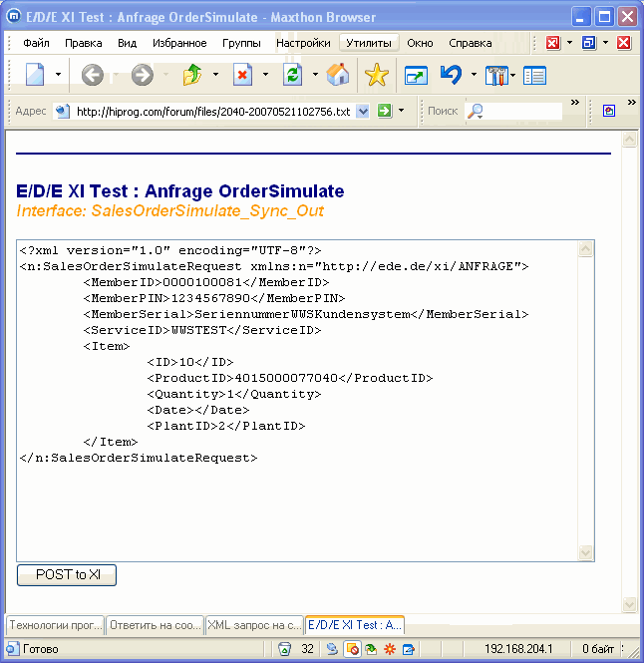Click the New page toolbar icon
Viewport: 644px width, 663px height.
click(35, 75)
